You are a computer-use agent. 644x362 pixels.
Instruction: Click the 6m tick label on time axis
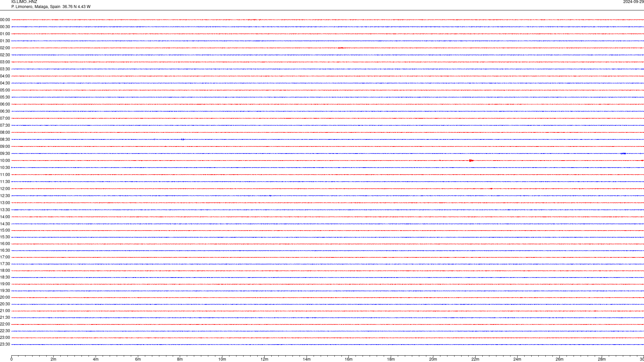(x=138, y=359)
